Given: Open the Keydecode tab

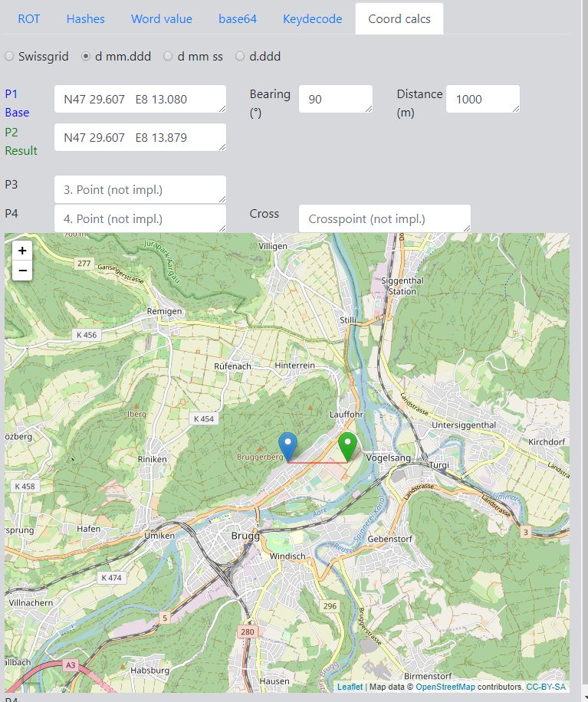Looking at the screenshot, I should click(313, 19).
